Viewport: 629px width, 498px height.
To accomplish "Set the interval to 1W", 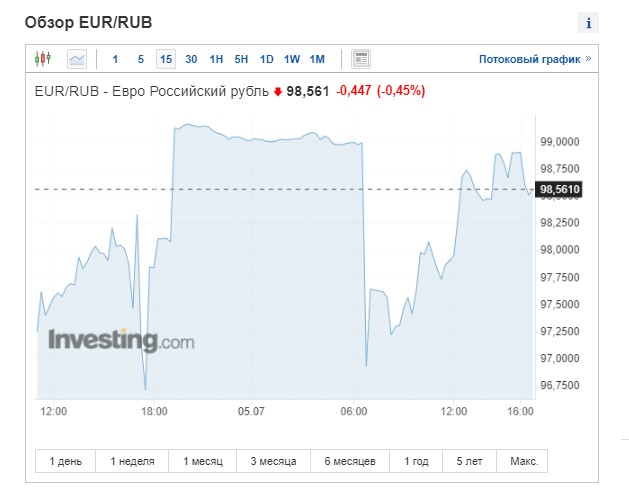I will (x=292, y=59).
